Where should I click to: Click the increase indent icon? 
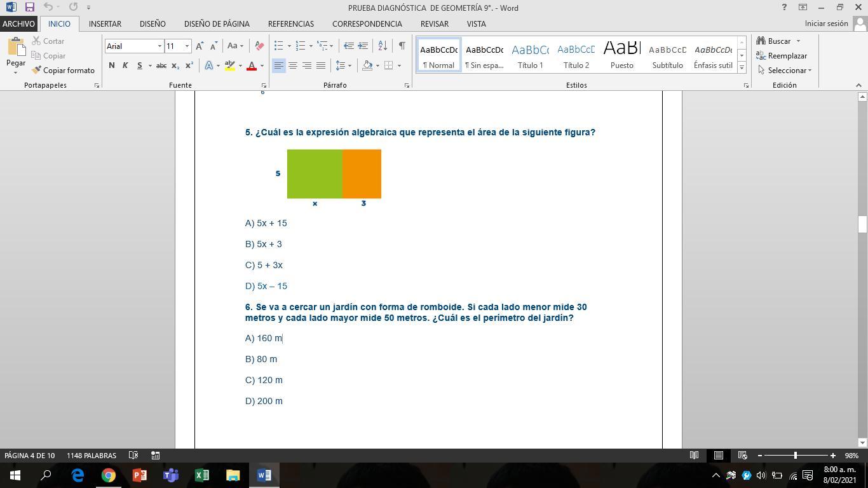(363, 45)
